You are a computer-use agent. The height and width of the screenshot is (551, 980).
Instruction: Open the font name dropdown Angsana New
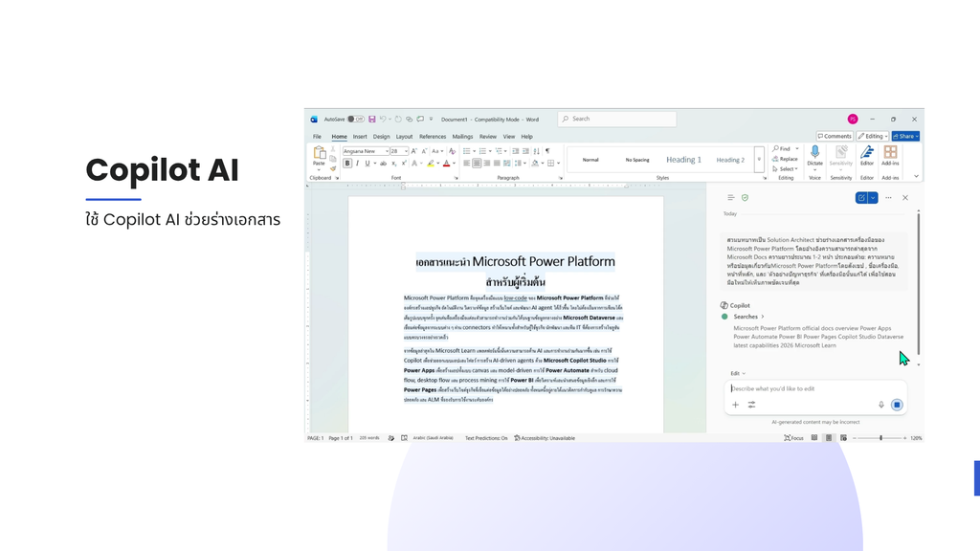(387, 151)
